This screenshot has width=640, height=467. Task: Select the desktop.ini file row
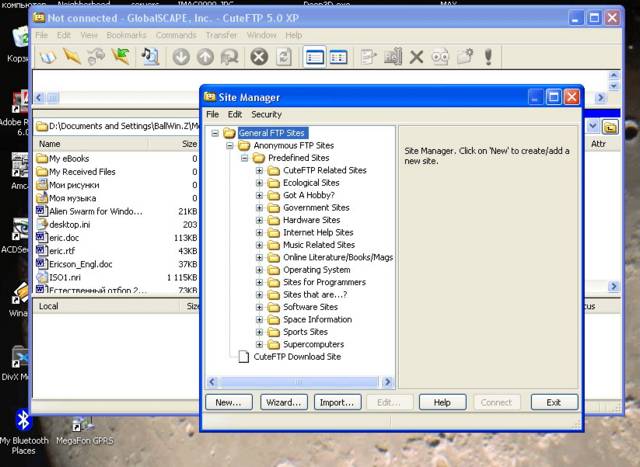tap(116, 225)
